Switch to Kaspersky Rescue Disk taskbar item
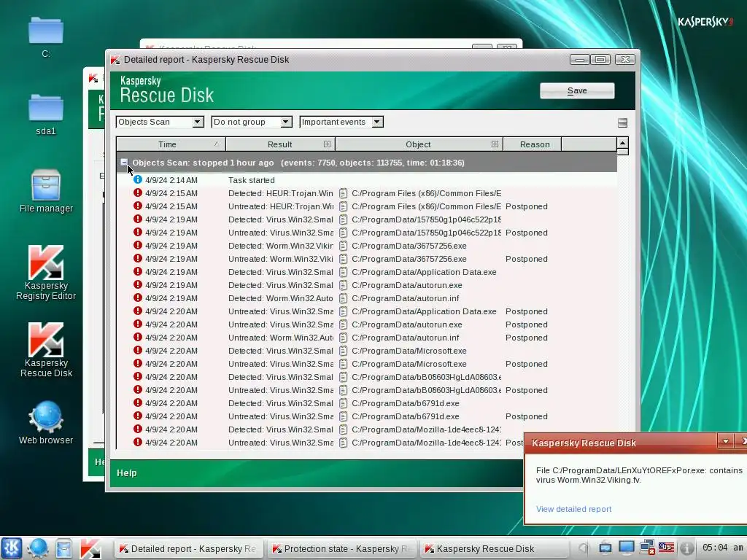Screen dimensions: 747x560 coord(495,548)
